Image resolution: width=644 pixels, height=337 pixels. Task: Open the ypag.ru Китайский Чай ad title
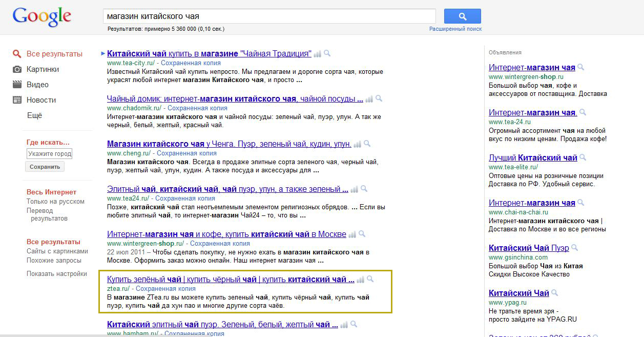[x=519, y=293]
